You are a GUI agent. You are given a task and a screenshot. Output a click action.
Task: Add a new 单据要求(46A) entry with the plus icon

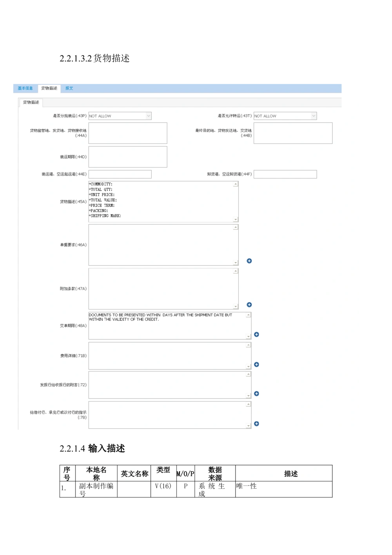click(249, 260)
